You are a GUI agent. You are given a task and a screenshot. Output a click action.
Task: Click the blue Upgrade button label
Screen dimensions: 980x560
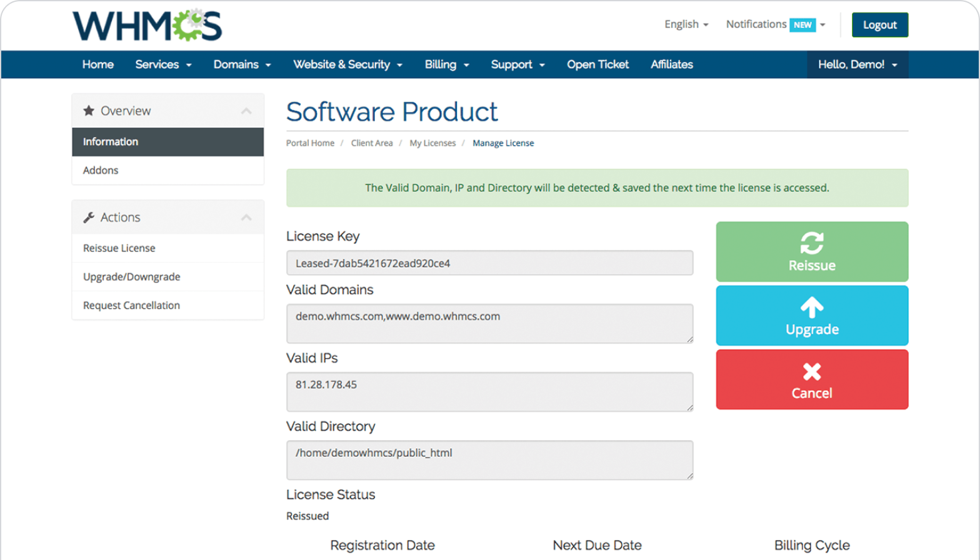click(x=812, y=329)
